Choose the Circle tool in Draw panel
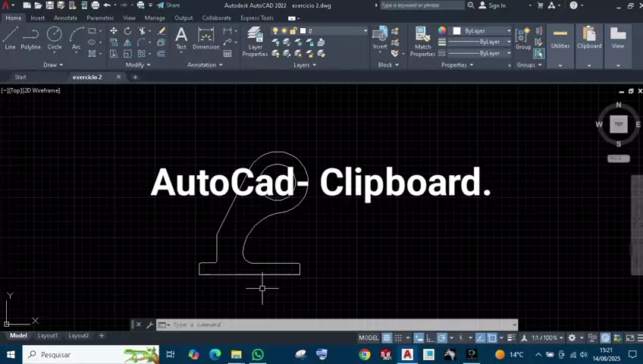The image size is (643, 364). [x=55, y=37]
